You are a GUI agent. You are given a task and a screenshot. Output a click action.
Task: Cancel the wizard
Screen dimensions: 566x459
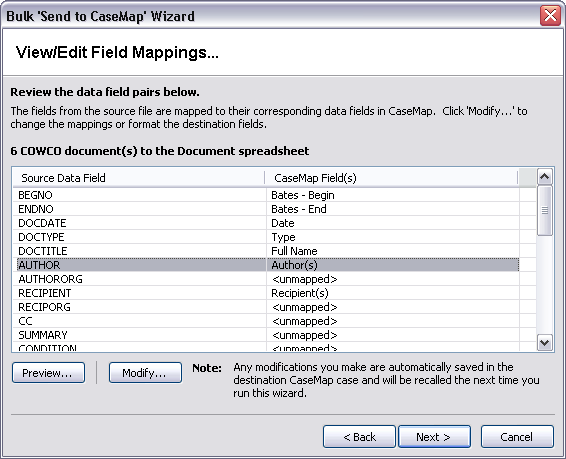click(517, 437)
